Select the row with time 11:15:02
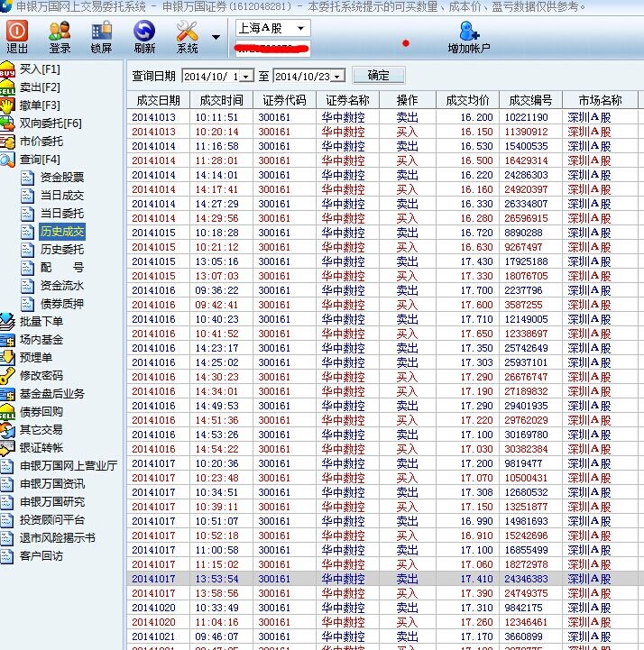This screenshot has width=644, height=650. click(385, 564)
